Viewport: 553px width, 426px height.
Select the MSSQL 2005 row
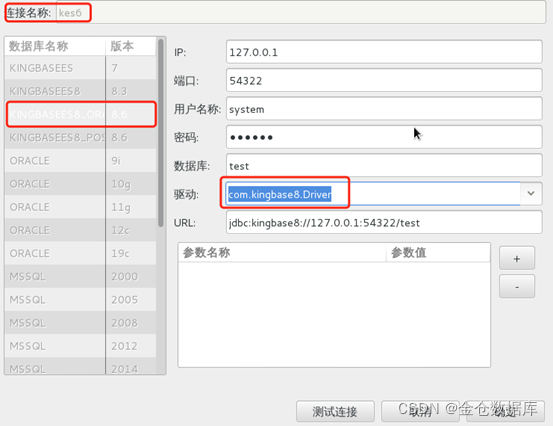[x=80, y=300]
